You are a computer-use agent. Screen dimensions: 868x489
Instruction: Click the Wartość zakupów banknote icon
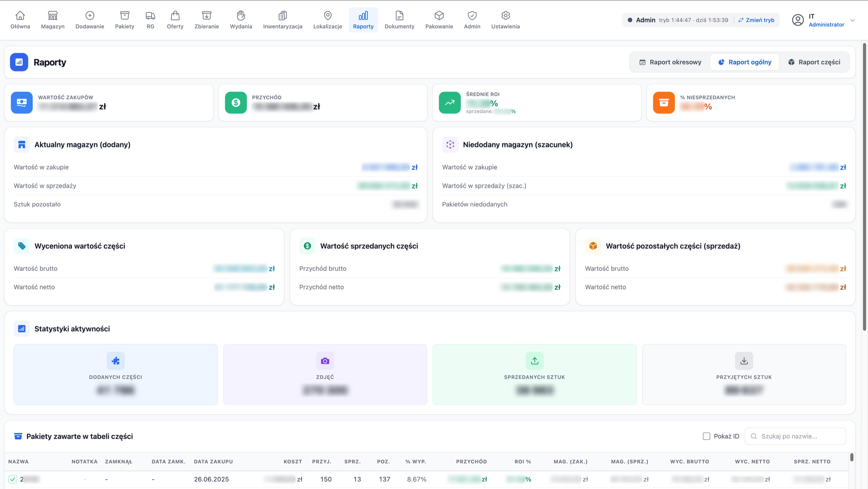(22, 102)
